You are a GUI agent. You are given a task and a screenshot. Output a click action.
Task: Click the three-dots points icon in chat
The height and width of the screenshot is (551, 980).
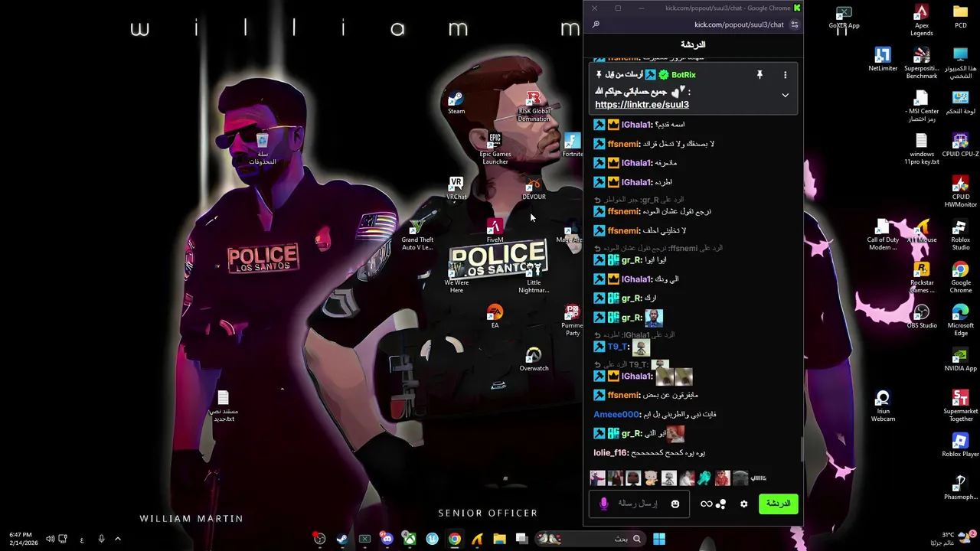720,504
